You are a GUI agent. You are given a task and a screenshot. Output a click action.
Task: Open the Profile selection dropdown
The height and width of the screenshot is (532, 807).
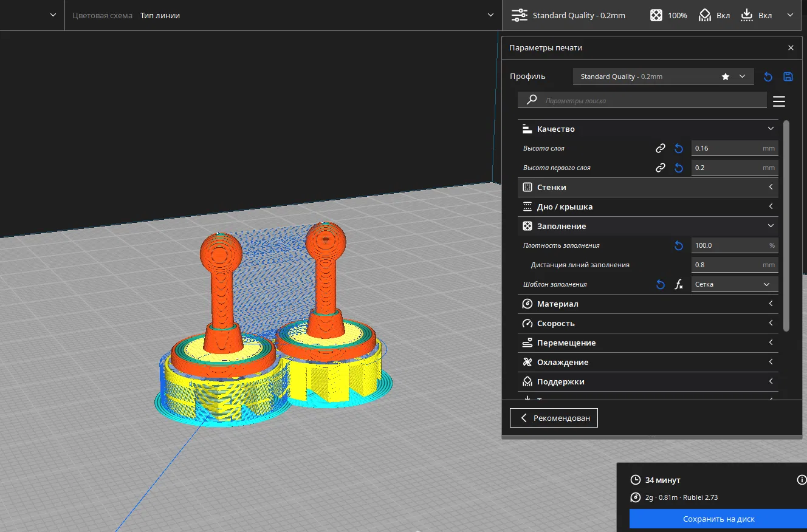[x=663, y=77]
